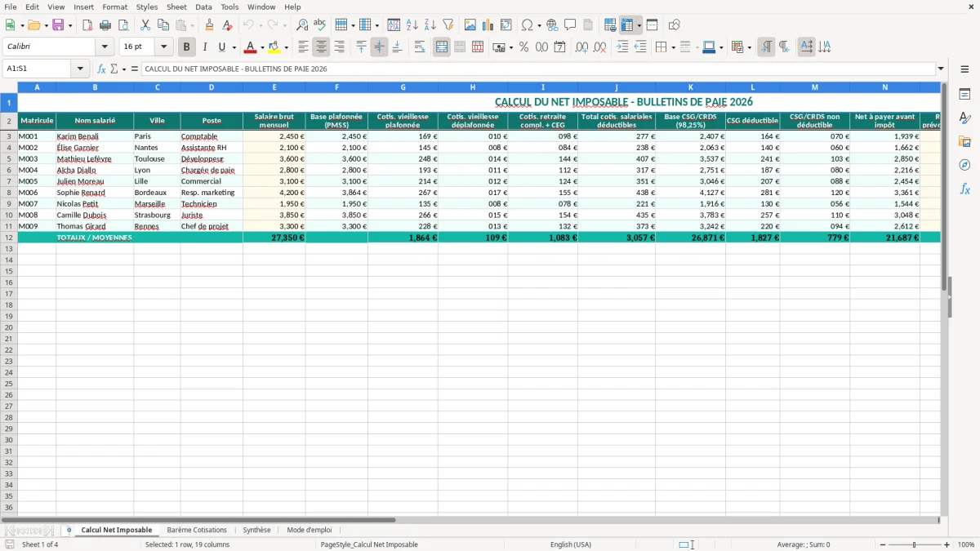The width and height of the screenshot is (980, 551).
Task: Open the sidebar Functions fx icon
Action: [x=964, y=189]
